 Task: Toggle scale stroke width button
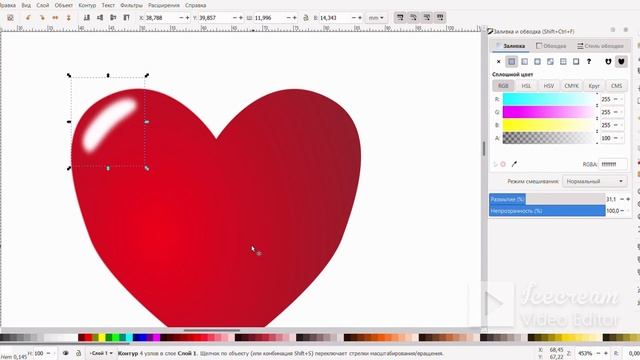(400, 17)
